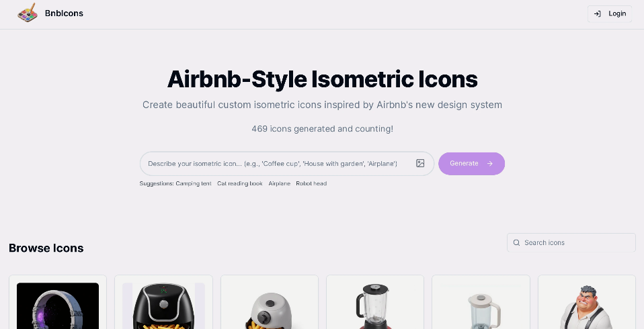Select the Airplane suggestion

[279, 183]
